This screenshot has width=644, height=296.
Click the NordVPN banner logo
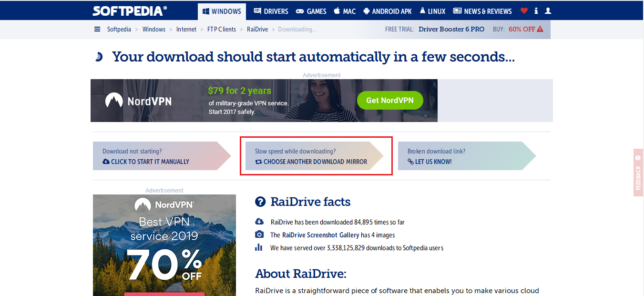point(138,101)
